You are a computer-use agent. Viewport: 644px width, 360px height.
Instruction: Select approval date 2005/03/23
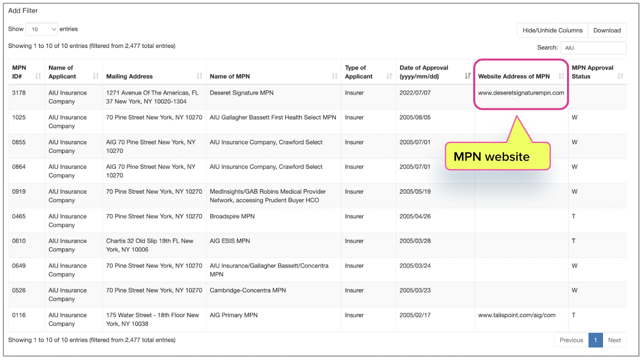415,291
